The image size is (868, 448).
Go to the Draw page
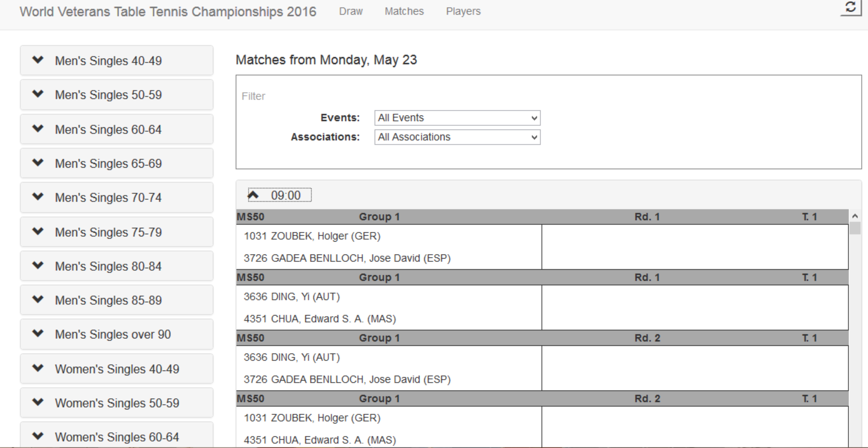[x=351, y=12]
